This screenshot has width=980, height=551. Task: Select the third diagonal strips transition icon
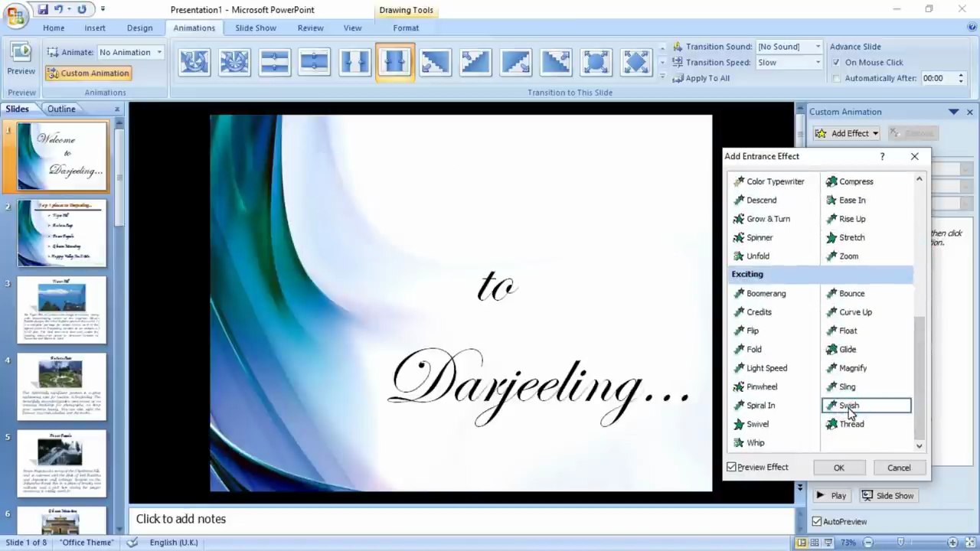515,62
